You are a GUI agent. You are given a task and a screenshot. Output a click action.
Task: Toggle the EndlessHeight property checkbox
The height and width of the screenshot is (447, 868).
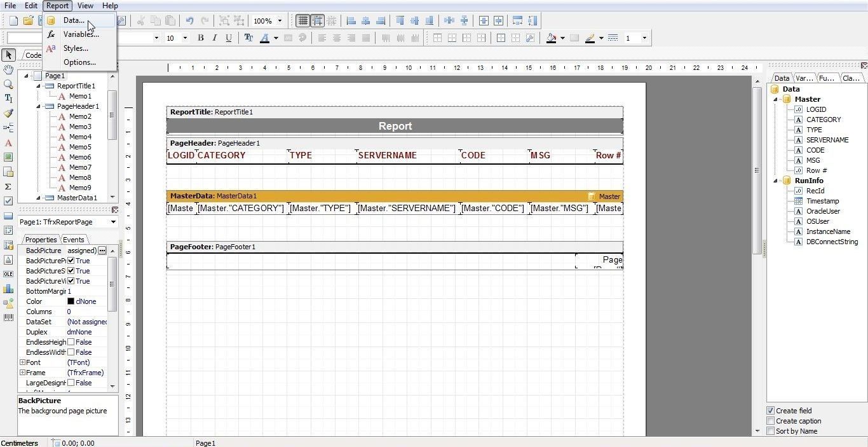click(x=71, y=342)
